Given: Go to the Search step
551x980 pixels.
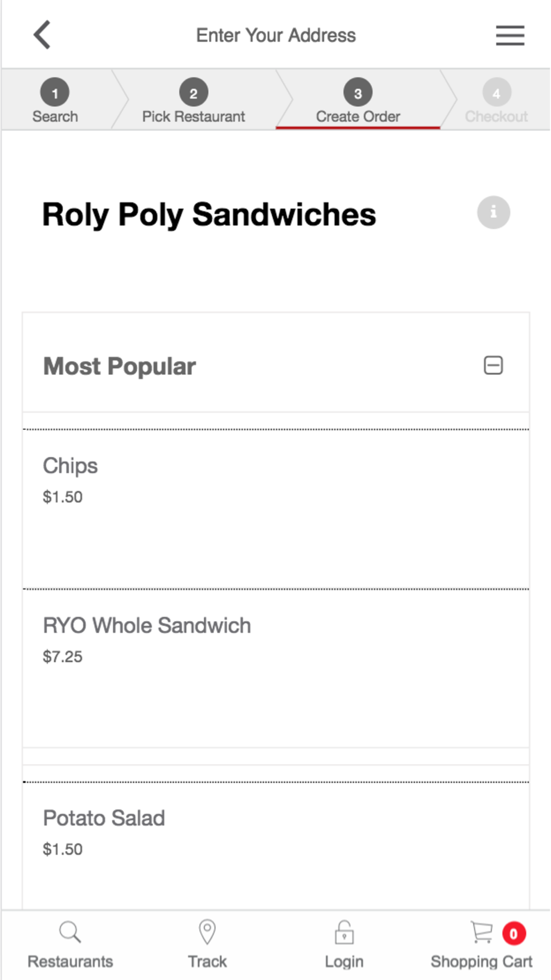Looking at the screenshot, I should [55, 101].
